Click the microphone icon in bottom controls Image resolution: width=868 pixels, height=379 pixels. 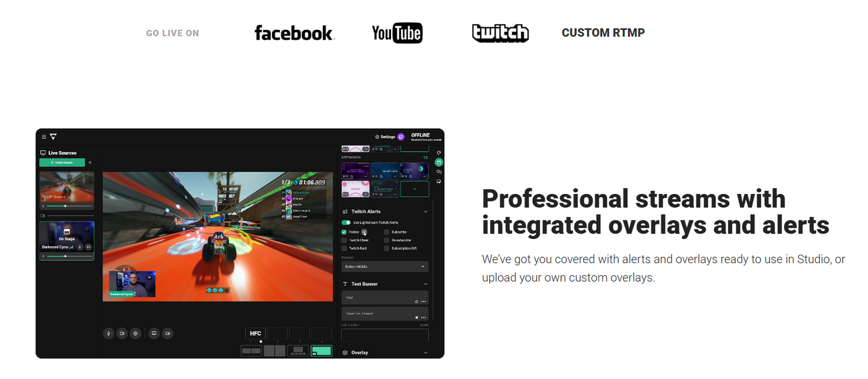[109, 333]
